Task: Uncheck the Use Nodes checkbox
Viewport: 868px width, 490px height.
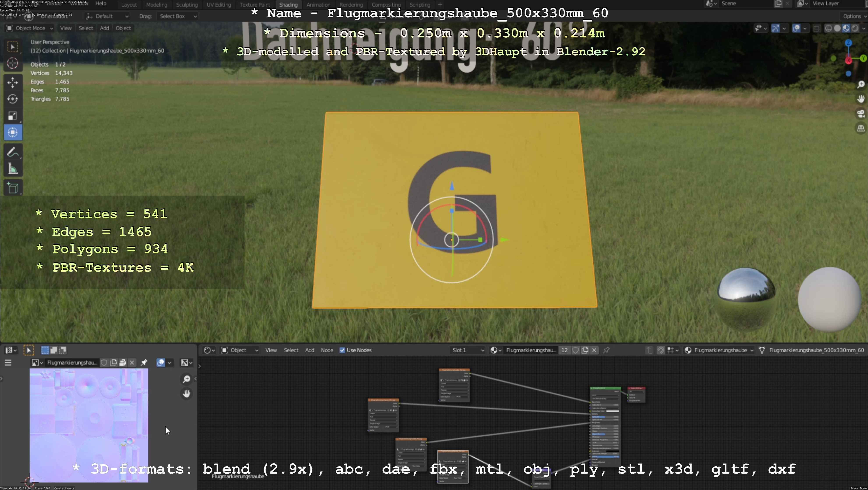Action: pyautogui.click(x=342, y=350)
